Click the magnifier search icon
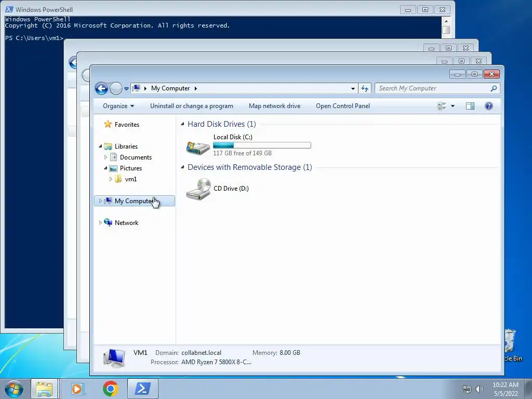Viewport: 532px width, 399px height. (494, 88)
